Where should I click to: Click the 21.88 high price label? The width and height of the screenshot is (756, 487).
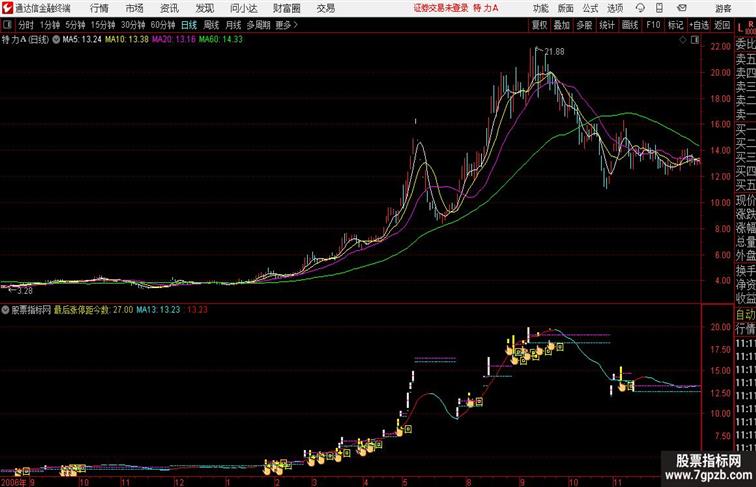554,52
